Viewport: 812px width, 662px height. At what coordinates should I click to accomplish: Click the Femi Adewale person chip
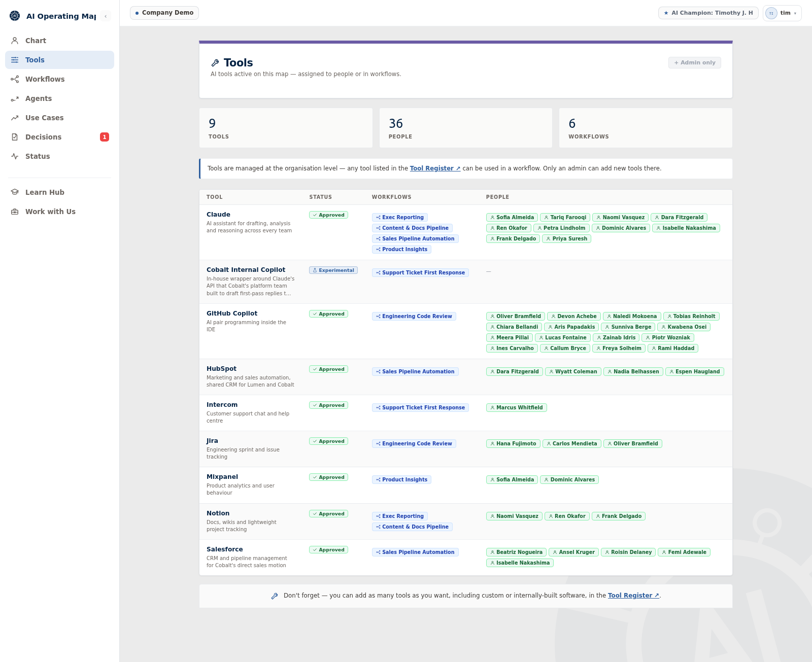[684, 552]
